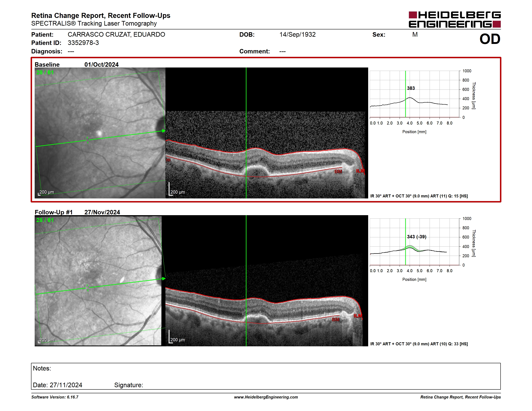Click 'Position [mm]' label under baseline graph

pyautogui.click(x=414, y=132)
